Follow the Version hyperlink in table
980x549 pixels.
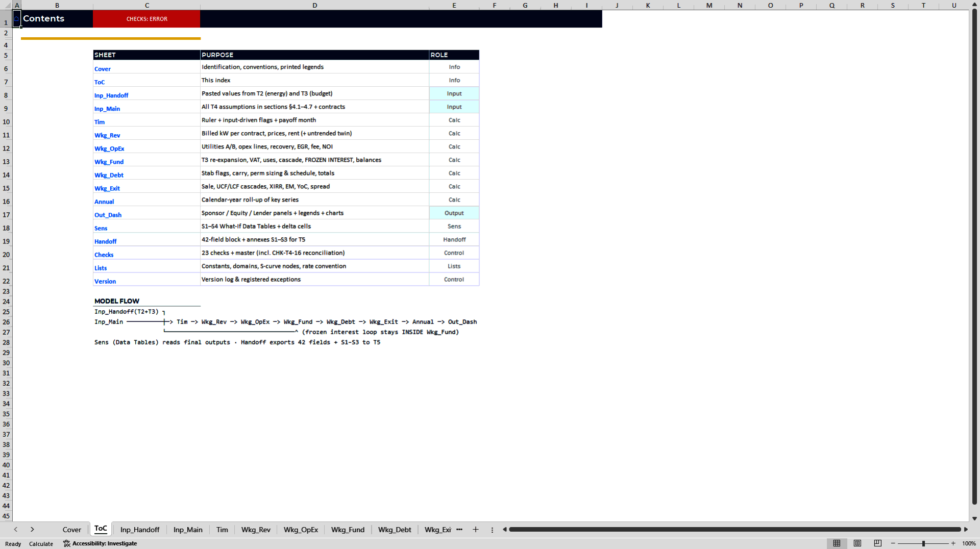tap(105, 281)
